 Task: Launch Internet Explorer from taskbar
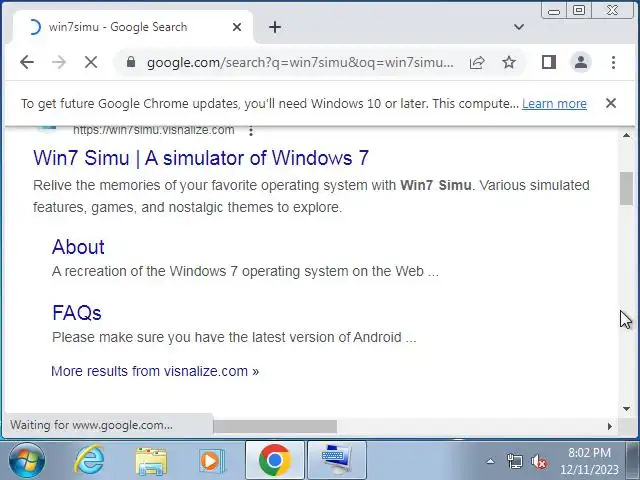click(x=89, y=461)
